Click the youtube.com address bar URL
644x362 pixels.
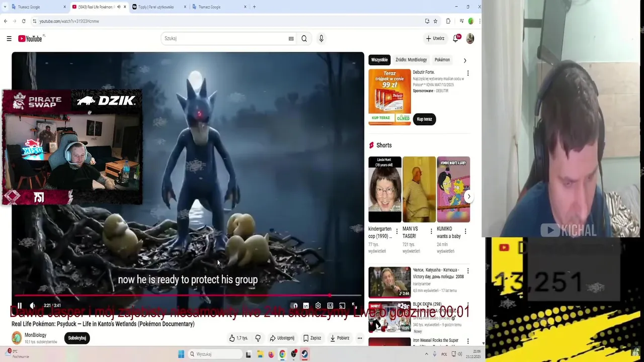[69, 21]
